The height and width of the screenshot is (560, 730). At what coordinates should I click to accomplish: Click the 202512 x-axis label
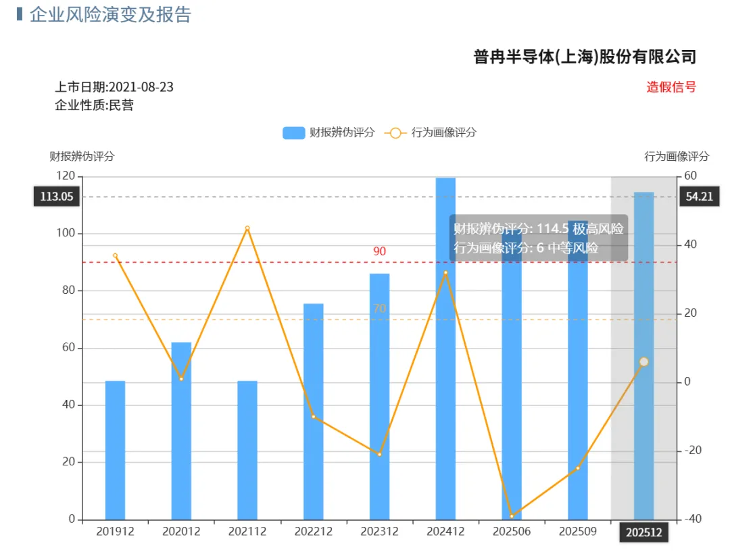(x=644, y=532)
